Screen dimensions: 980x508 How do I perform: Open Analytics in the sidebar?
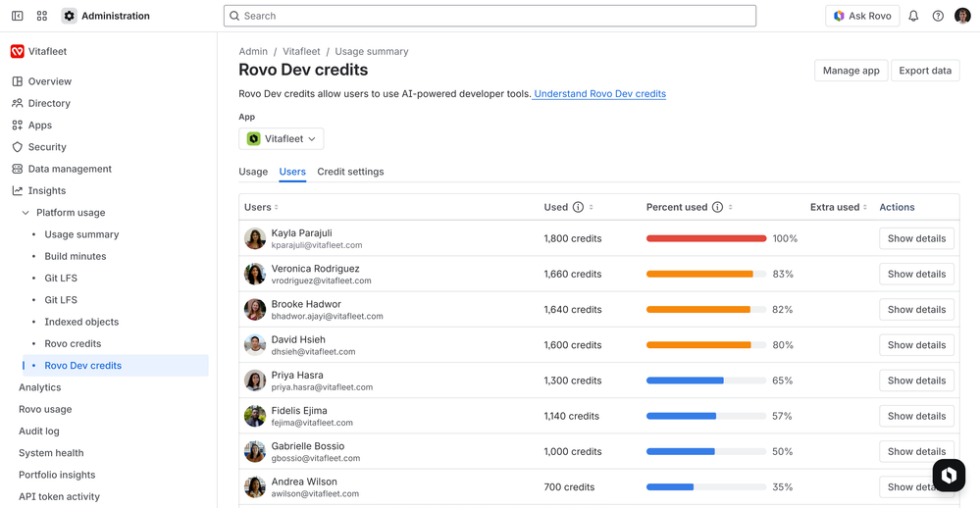click(x=40, y=387)
